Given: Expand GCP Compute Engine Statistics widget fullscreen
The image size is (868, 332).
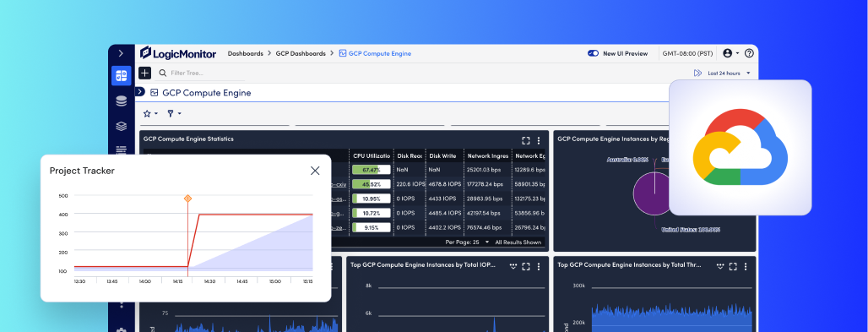Looking at the screenshot, I should point(526,141).
